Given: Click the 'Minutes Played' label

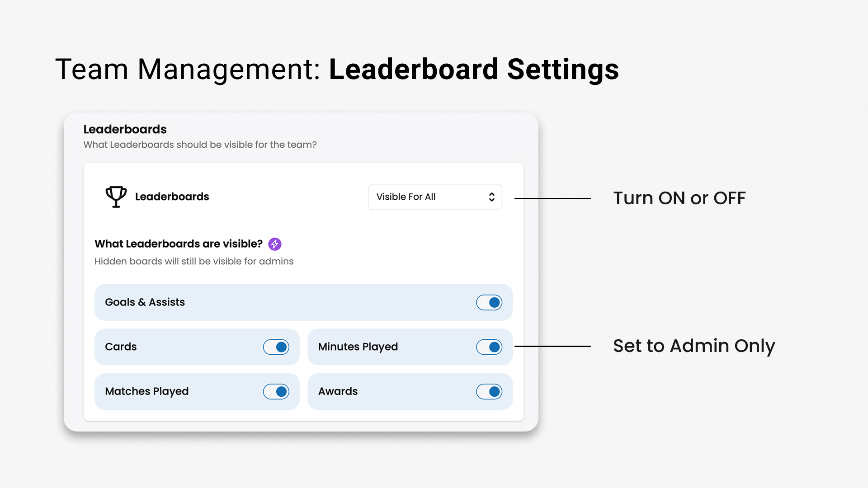Looking at the screenshot, I should click(358, 347).
